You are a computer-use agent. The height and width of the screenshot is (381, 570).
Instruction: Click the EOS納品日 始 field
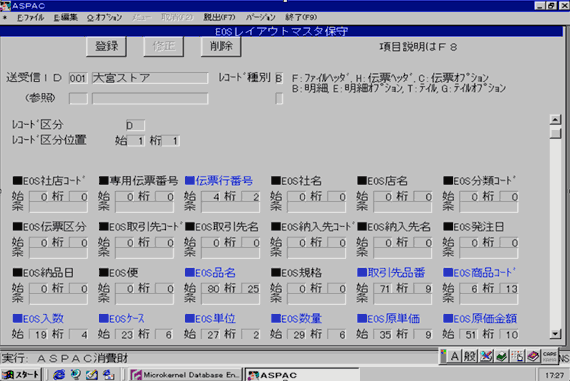[x=38, y=289]
